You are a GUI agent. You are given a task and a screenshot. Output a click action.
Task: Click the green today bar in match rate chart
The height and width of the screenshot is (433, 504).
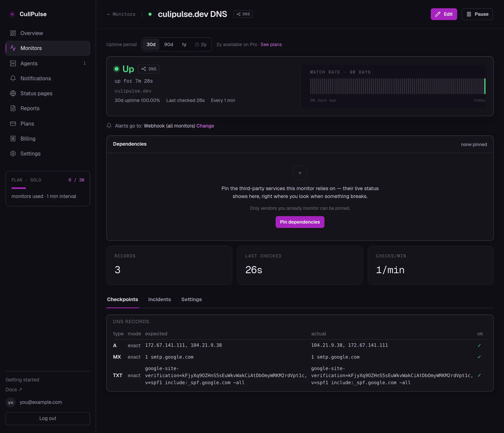pos(485,86)
